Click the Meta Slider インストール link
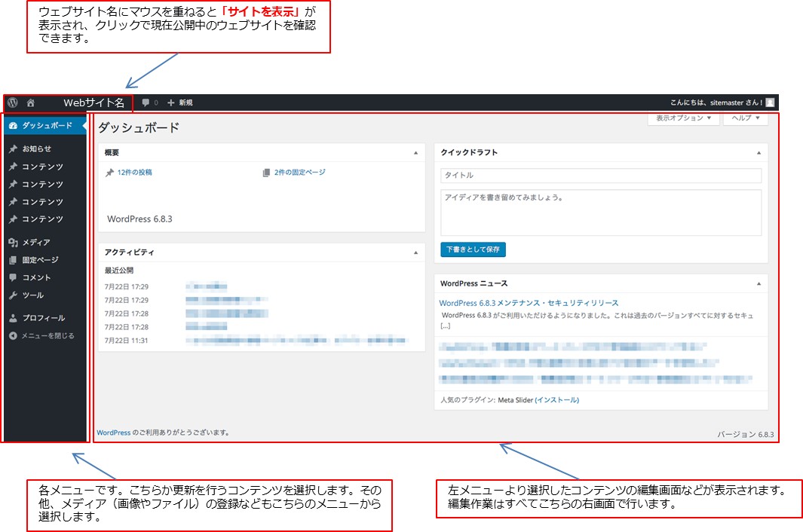Image resolution: width=803 pixels, height=532 pixels. 557,400
